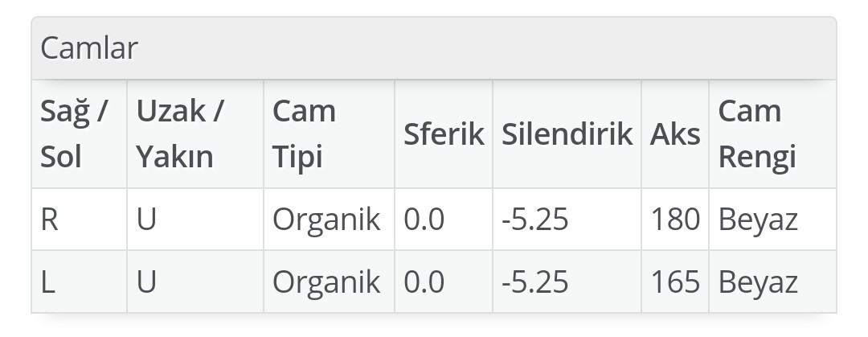The height and width of the screenshot is (337, 868).
Task: Click Beyaz color in the R row
Action: point(758,220)
